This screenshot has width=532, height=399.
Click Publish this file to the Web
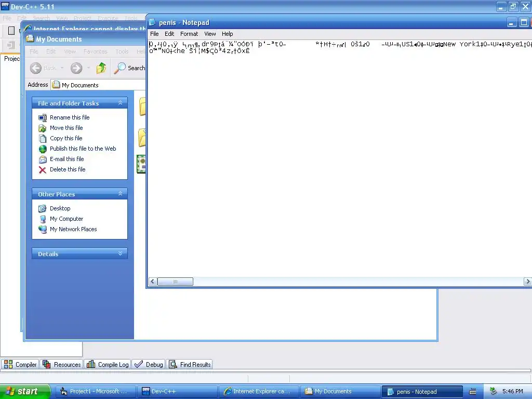pyautogui.click(x=83, y=149)
